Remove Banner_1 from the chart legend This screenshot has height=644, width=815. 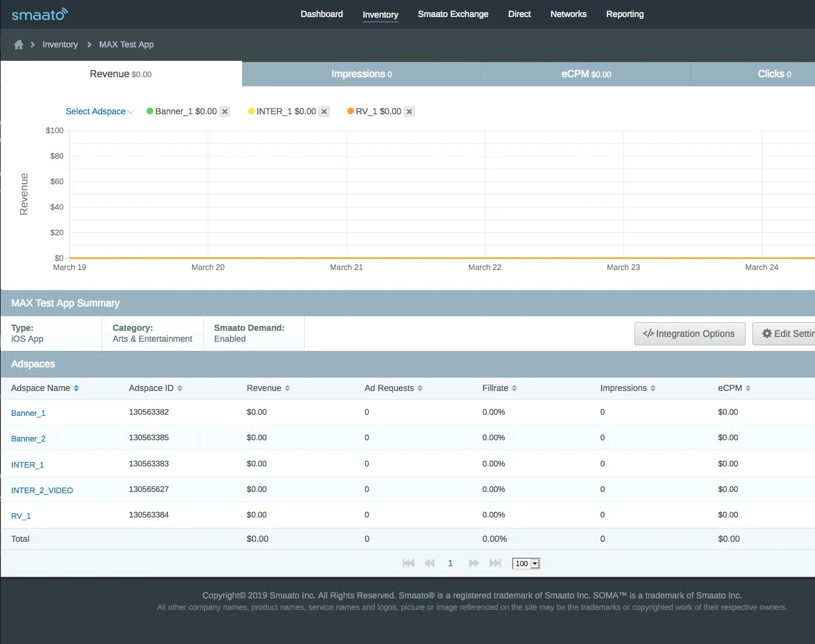click(x=224, y=111)
